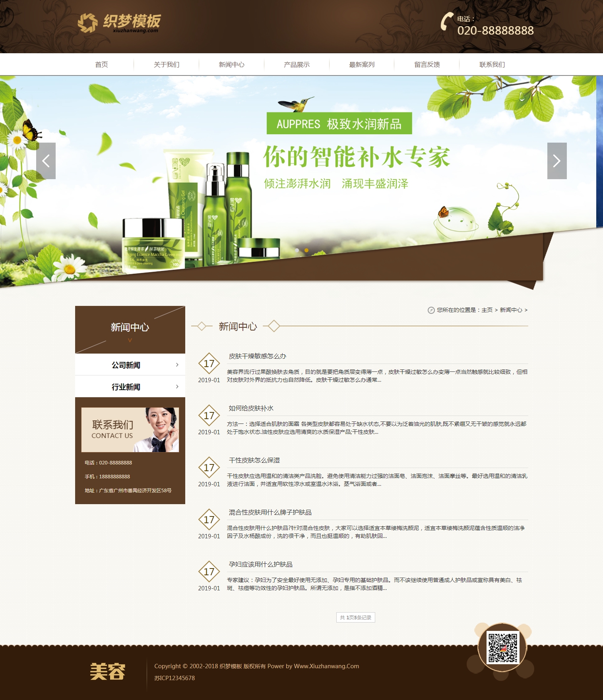Click the phone handset icon in header
Viewport: 603px width, 700px height.
[x=447, y=21]
